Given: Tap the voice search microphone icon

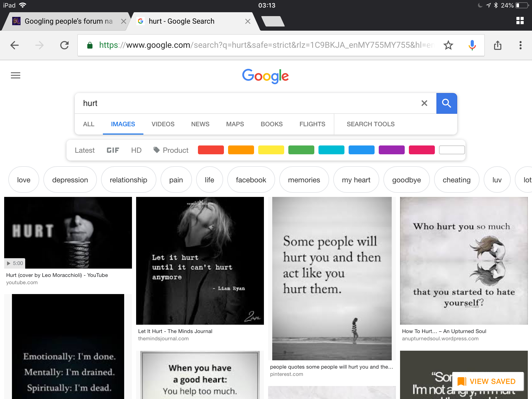Looking at the screenshot, I should coord(472,45).
